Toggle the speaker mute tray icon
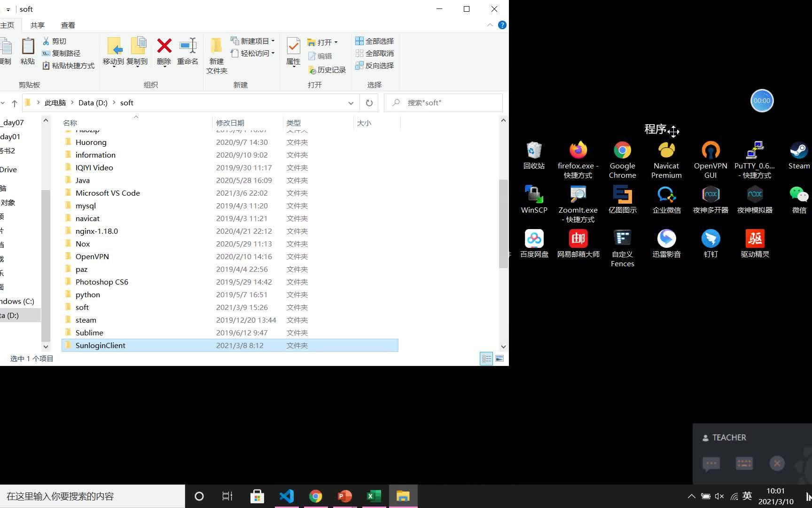The height and width of the screenshot is (508, 812). (x=719, y=496)
